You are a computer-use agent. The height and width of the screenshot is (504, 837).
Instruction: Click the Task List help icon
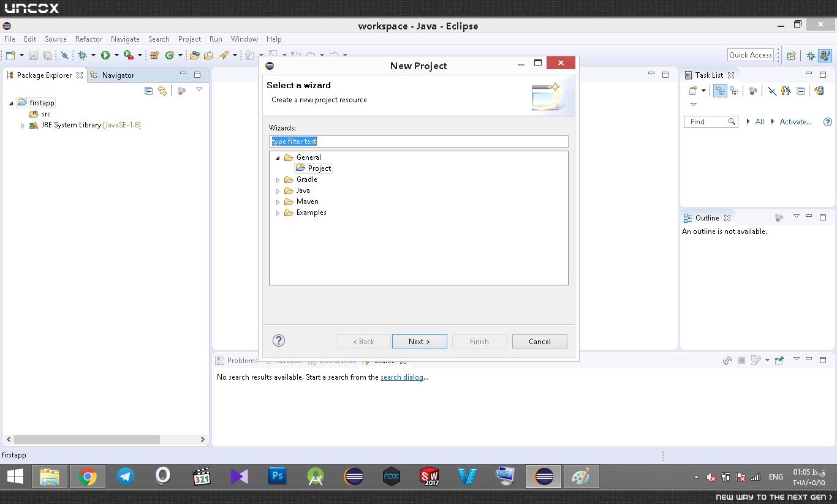(828, 122)
